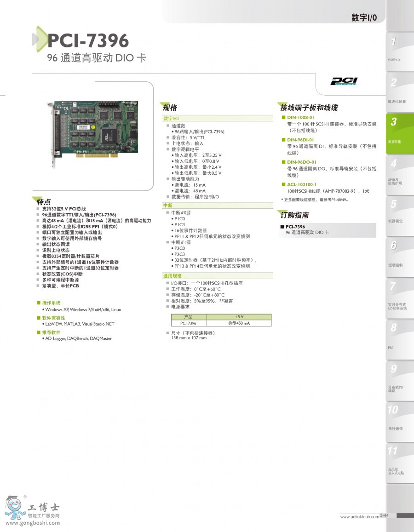Click the highlighted green tab 3 in sidebar
This screenshot has width=414, height=532.
click(398, 122)
